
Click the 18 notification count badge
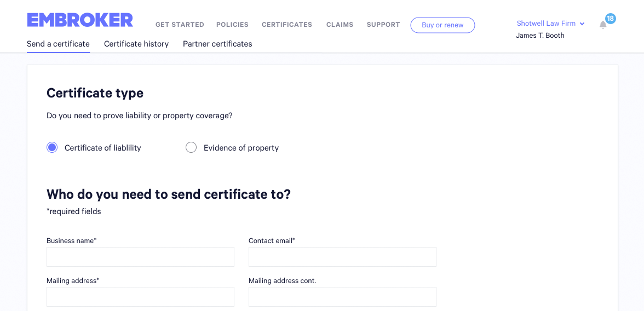click(610, 19)
